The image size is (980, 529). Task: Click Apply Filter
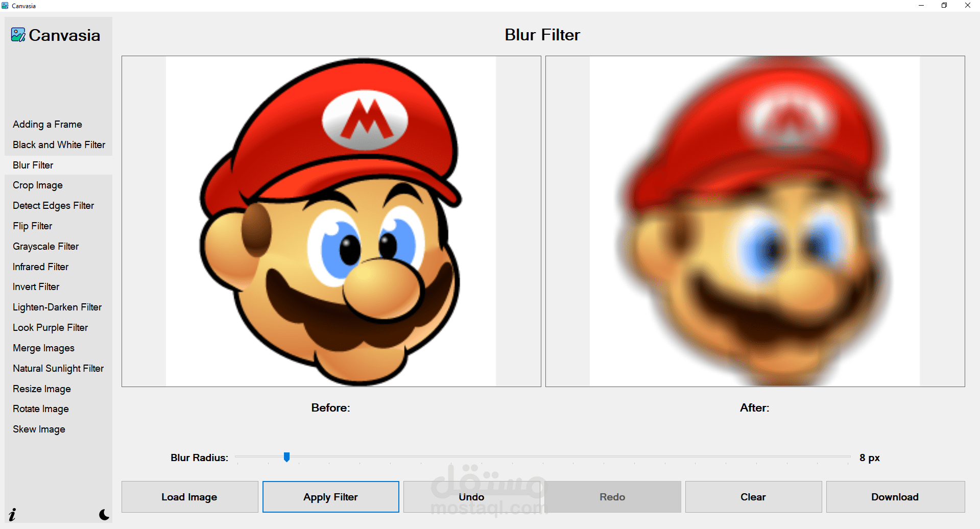(330, 497)
